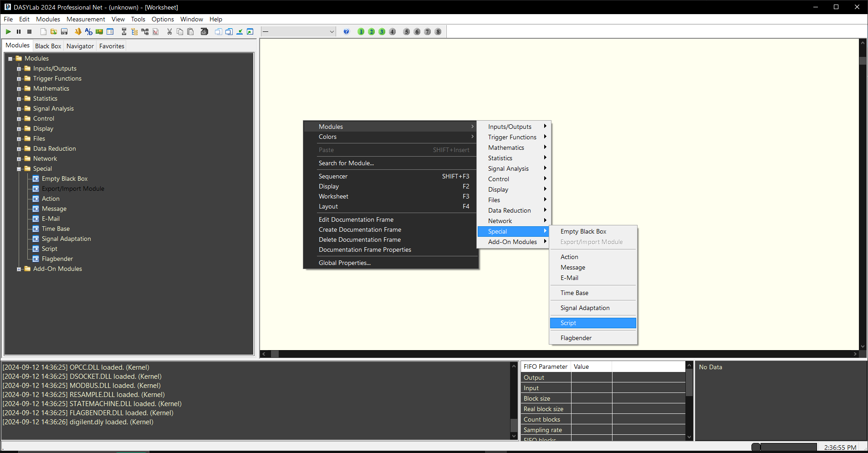Click the new blank worksheet icon
This screenshot has width=868, height=453.
[x=43, y=31]
